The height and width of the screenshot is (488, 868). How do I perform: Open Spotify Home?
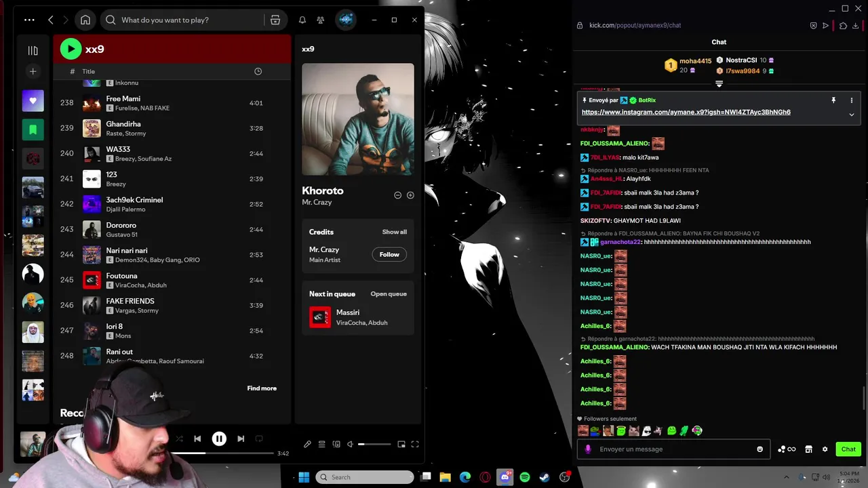85,20
